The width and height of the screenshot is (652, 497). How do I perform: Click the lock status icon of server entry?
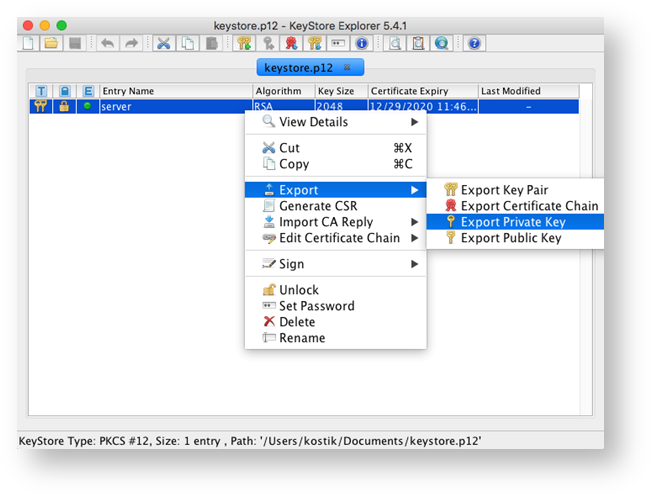[x=64, y=107]
